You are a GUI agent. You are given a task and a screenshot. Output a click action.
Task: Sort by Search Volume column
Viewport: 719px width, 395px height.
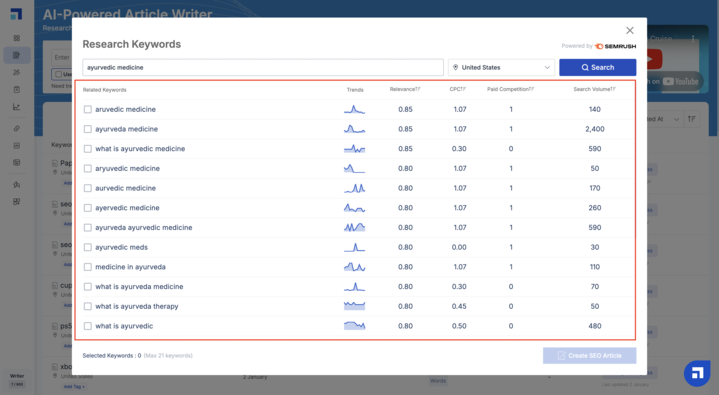tap(594, 89)
